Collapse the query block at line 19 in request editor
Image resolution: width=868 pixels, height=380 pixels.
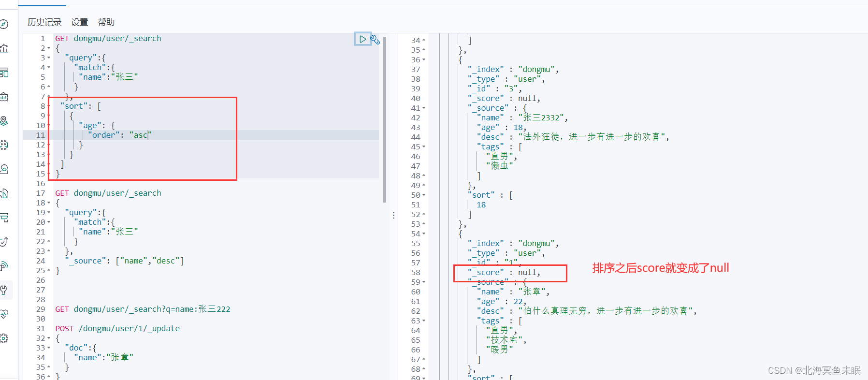pos(49,213)
